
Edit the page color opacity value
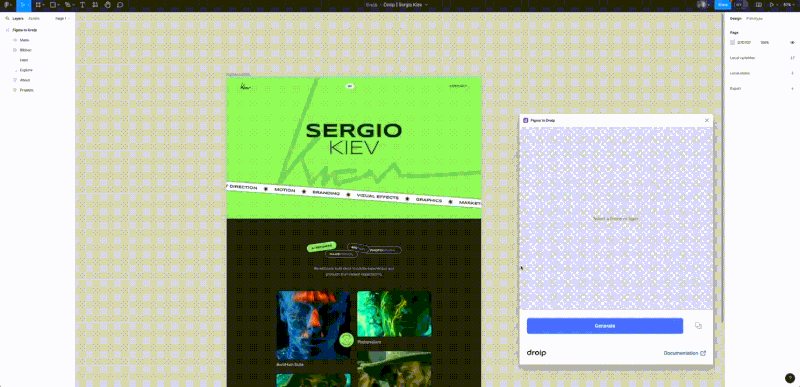765,43
